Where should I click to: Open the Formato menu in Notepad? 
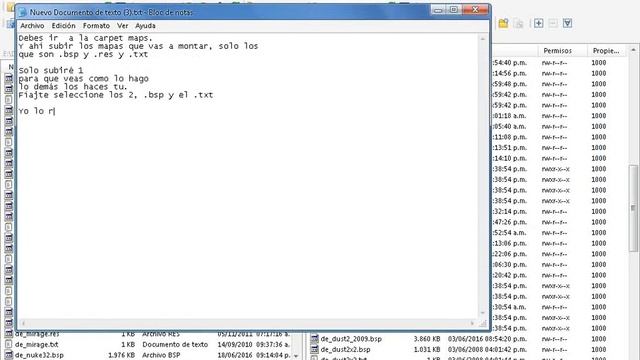96,26
